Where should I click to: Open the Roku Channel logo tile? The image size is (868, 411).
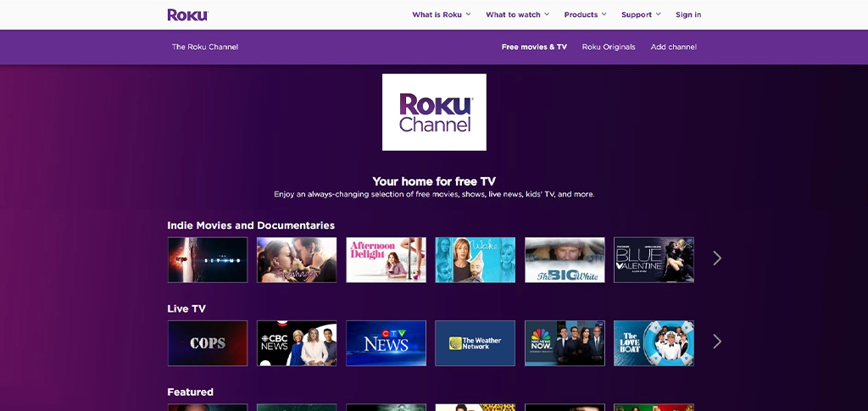pyautogui.click(x=434, y=113)
